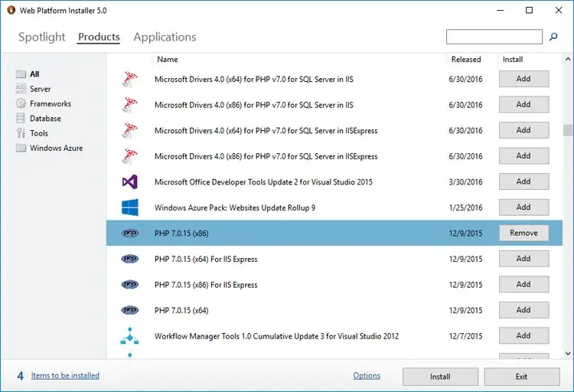Add Microsoft Drivers 4.0 (x64) for IIS
This screenshot has height=392, width=574.
click(x=523, y=79)
